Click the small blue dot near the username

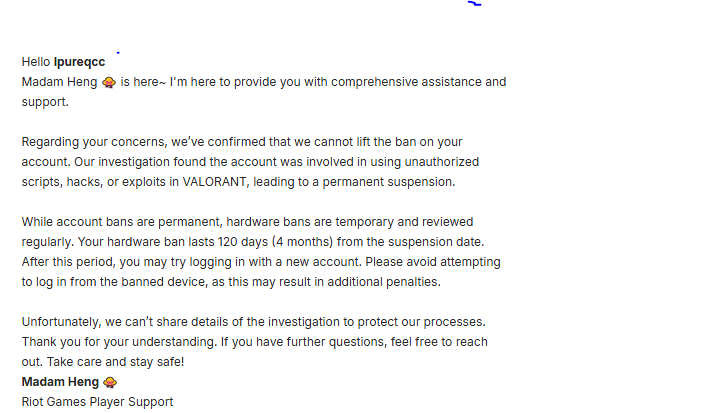tap(118, 51)
